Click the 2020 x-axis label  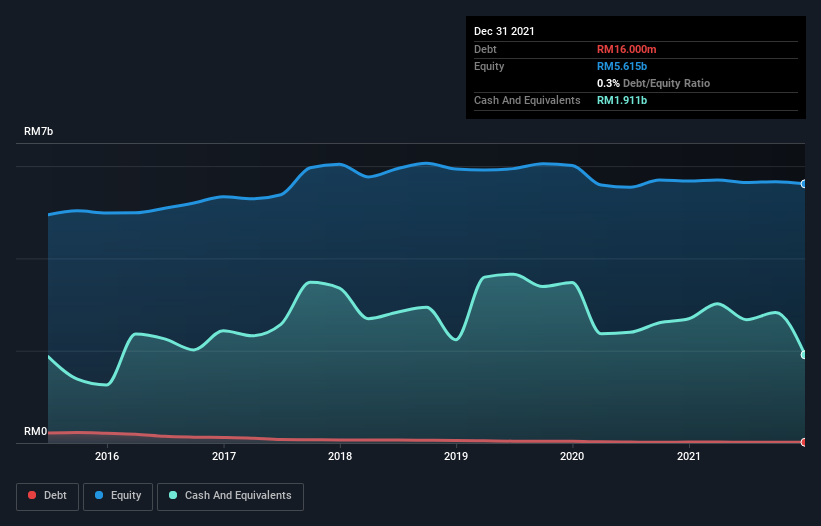tap(572, 456)
